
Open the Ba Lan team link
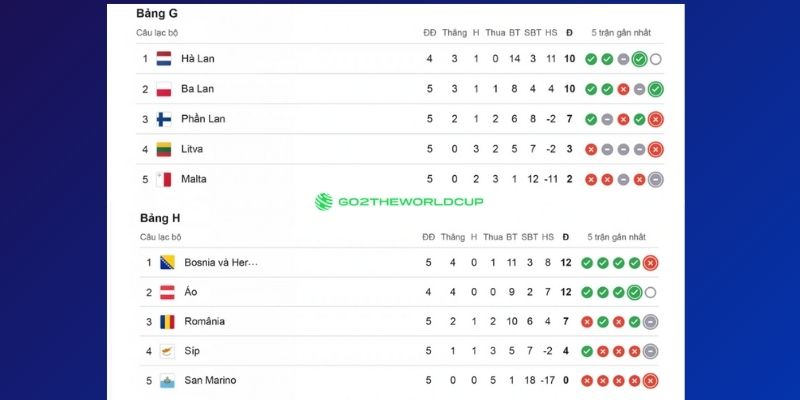tap(197, 89)
